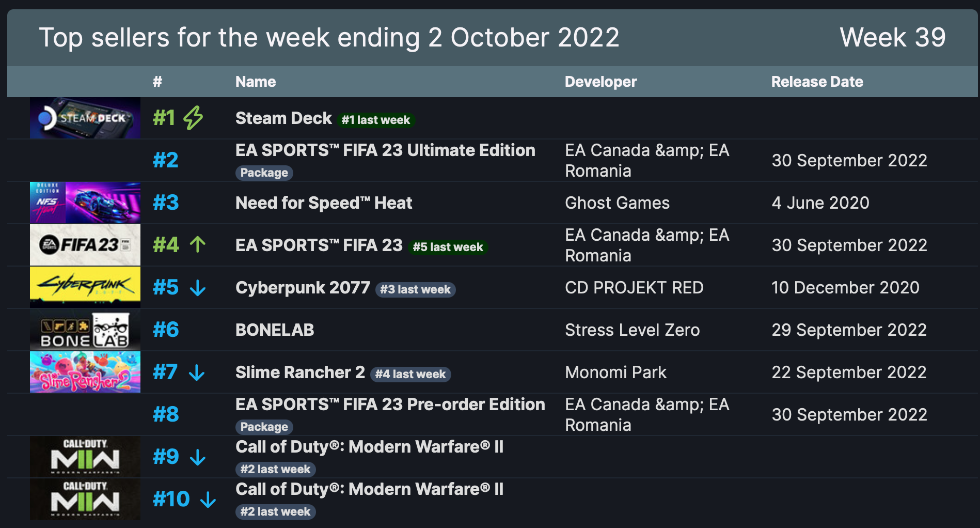Click the Package tag under FIFA 23 Pre-order Edition
This screenshot has width=980, height=528.
(x=264, y=427)
